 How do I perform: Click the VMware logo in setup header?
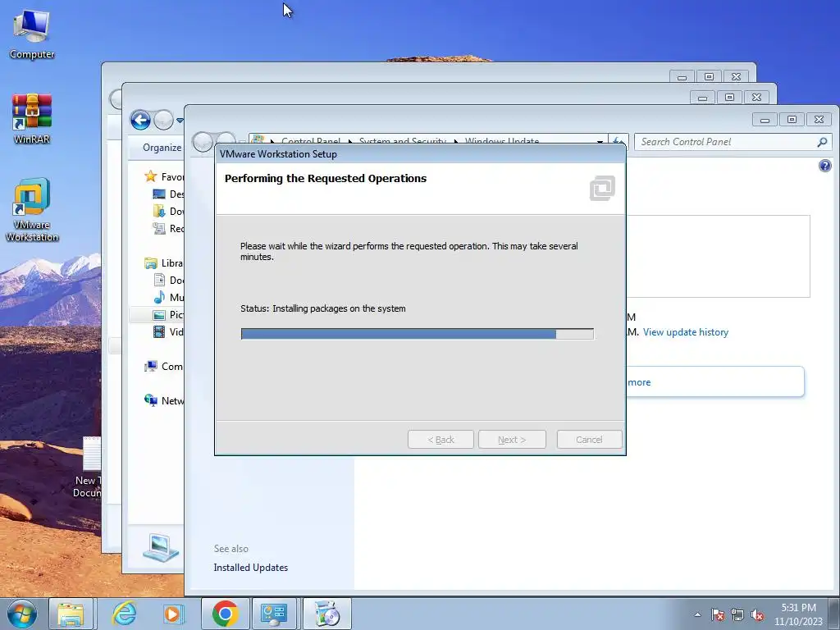click(603, 189)
